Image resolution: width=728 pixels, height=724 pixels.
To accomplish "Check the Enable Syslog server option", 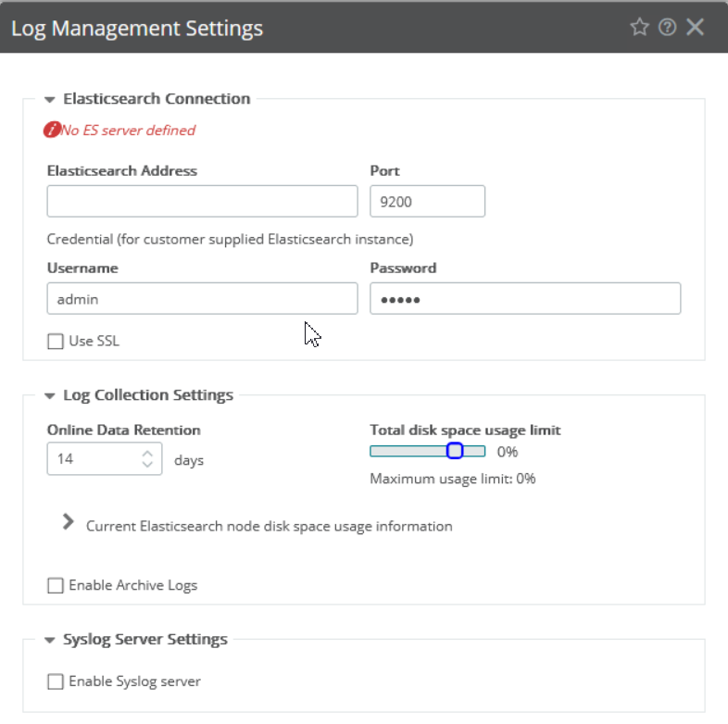I will [56, 681].
